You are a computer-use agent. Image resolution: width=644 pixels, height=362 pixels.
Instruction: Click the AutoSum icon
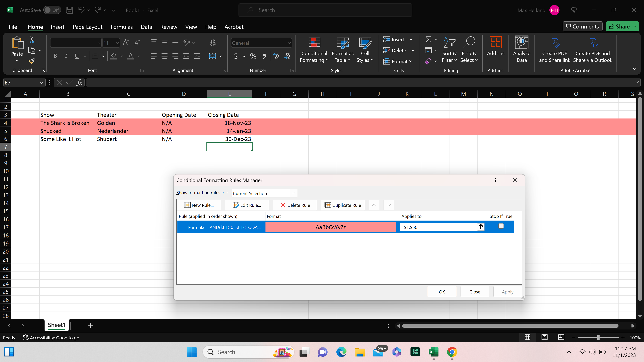[428, 40]
